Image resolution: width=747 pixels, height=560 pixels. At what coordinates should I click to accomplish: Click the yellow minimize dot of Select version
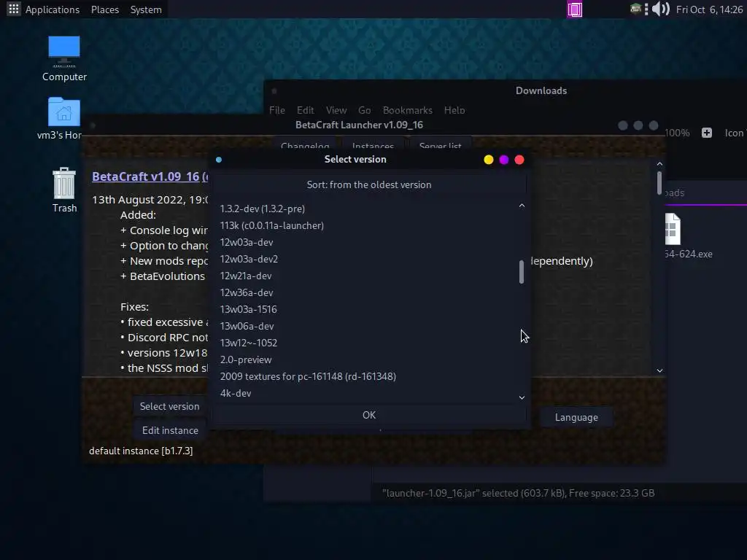tap(488, 160)
